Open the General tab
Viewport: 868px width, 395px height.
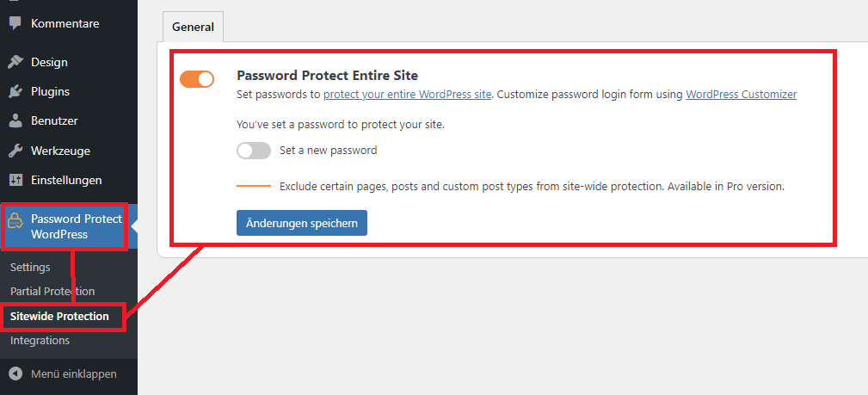(193, 27)
